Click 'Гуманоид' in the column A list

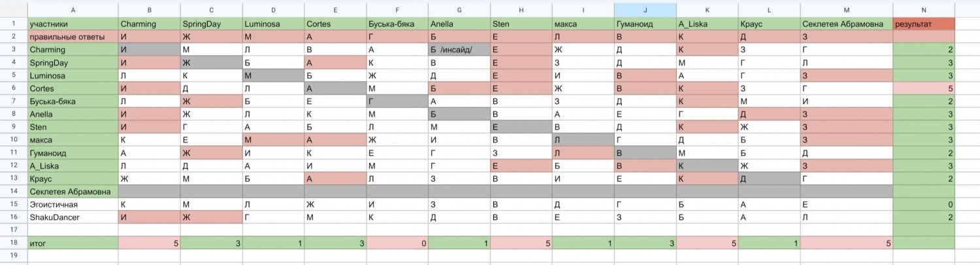73,152
